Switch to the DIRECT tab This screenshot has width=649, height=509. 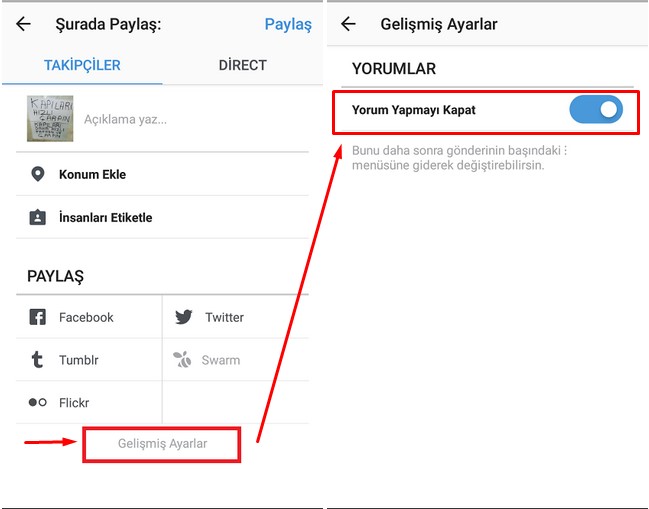242,65
